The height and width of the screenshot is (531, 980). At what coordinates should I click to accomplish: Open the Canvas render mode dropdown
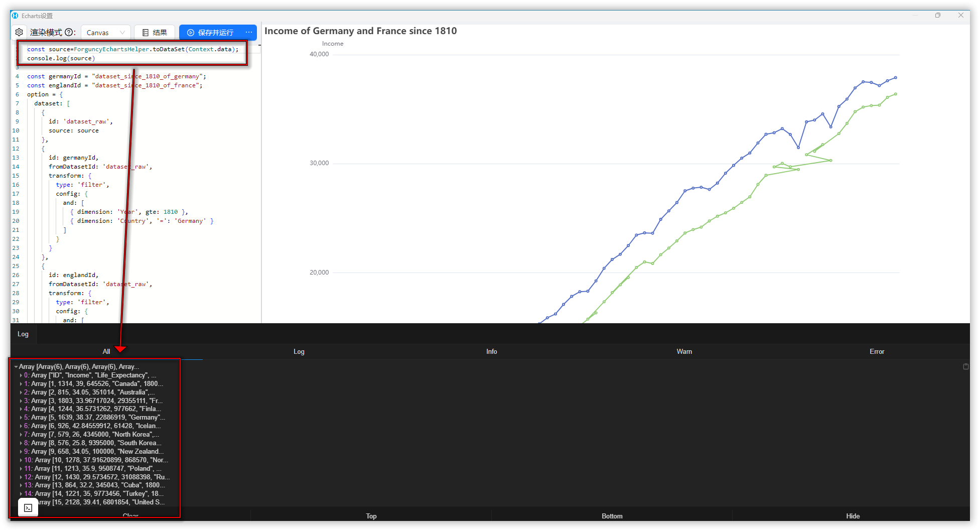point(105,32)
